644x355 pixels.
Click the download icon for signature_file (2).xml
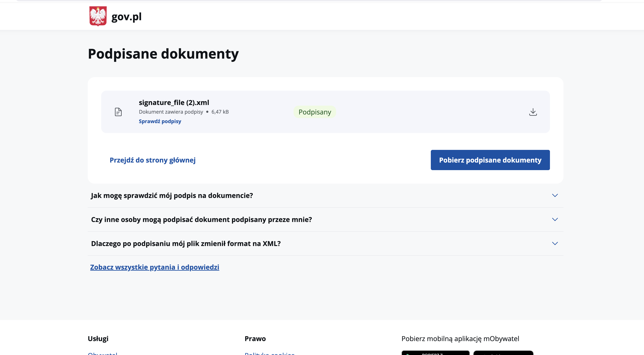click(533, 112)
